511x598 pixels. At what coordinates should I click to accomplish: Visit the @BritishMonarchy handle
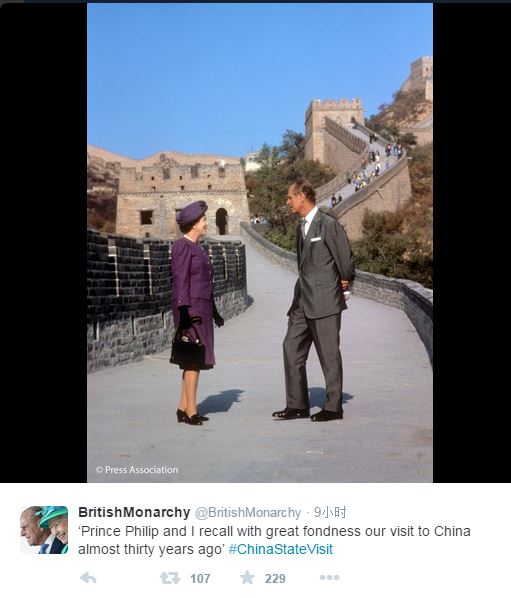[248, 513]
